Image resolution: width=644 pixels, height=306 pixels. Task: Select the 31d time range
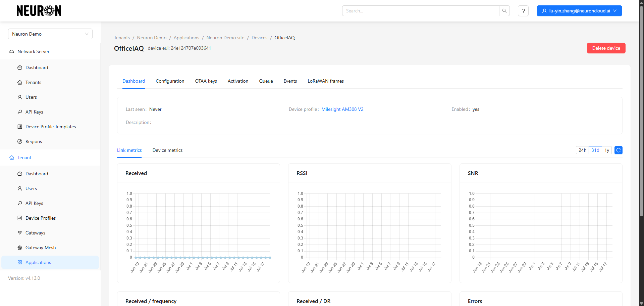(595, 150)
